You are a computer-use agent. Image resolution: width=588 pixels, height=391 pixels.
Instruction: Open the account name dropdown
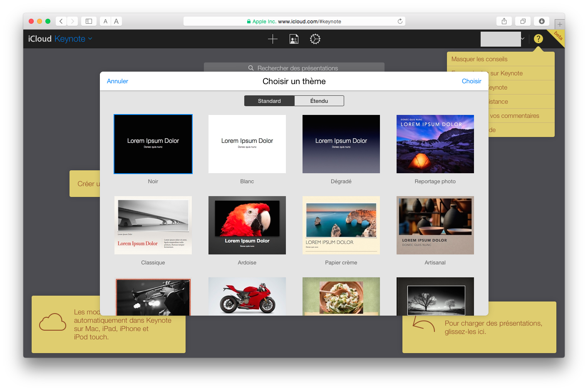(503, 39)
